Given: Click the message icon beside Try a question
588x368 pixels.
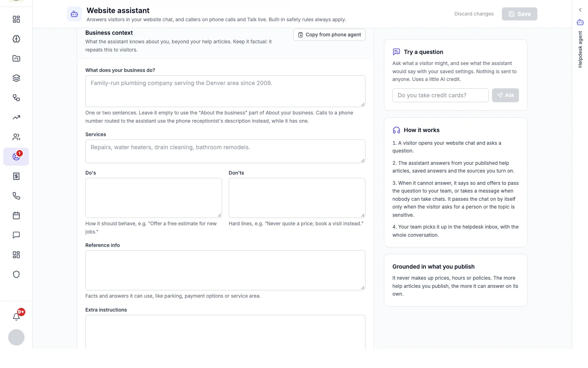Looking at the screenshot, I should pos(396,52).
